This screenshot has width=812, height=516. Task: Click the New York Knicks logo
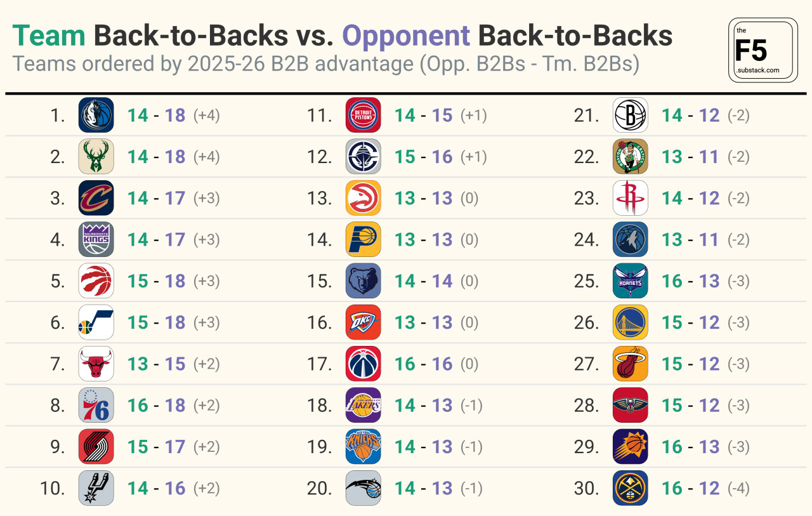pos(363,447)
